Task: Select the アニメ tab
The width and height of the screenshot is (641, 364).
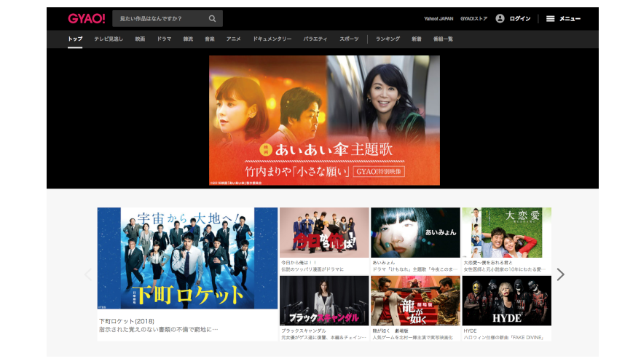Action: point(233,39)
